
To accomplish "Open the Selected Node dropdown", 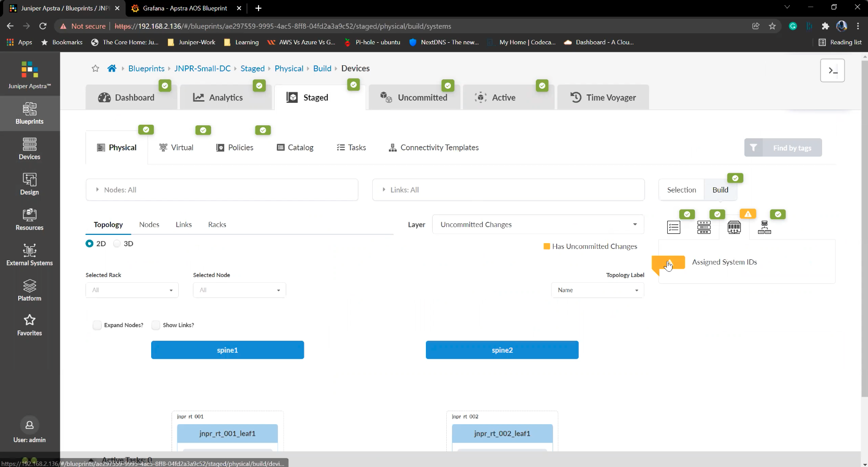I will coord(239,290).
